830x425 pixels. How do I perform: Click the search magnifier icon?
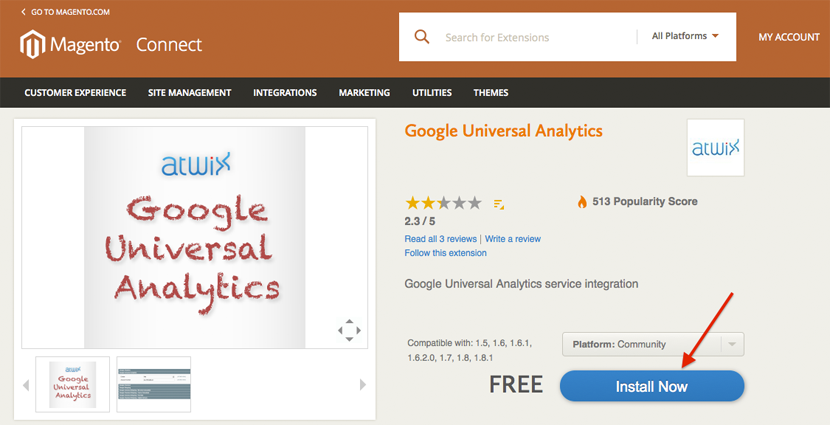pyautogui.click(x=421, y=37)
